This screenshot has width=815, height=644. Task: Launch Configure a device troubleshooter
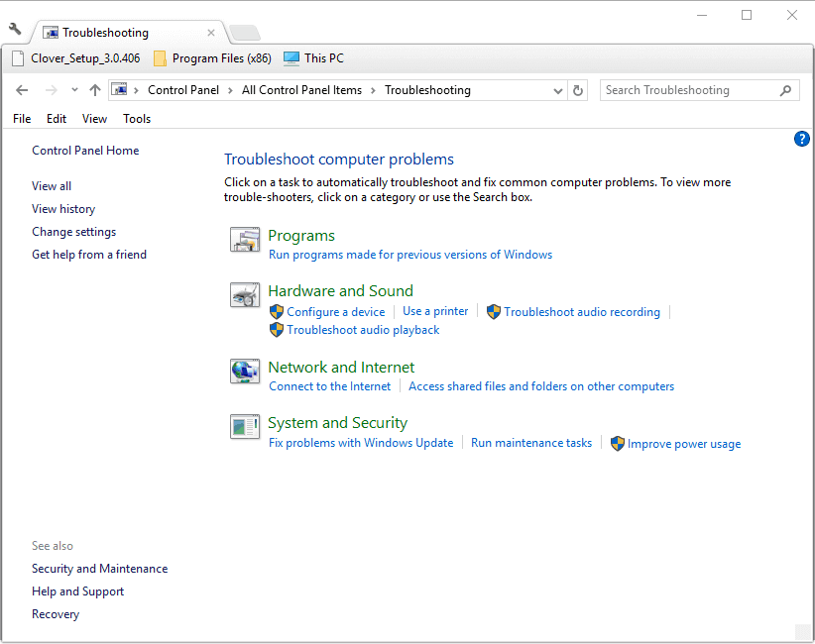click(x=336, y=312)
